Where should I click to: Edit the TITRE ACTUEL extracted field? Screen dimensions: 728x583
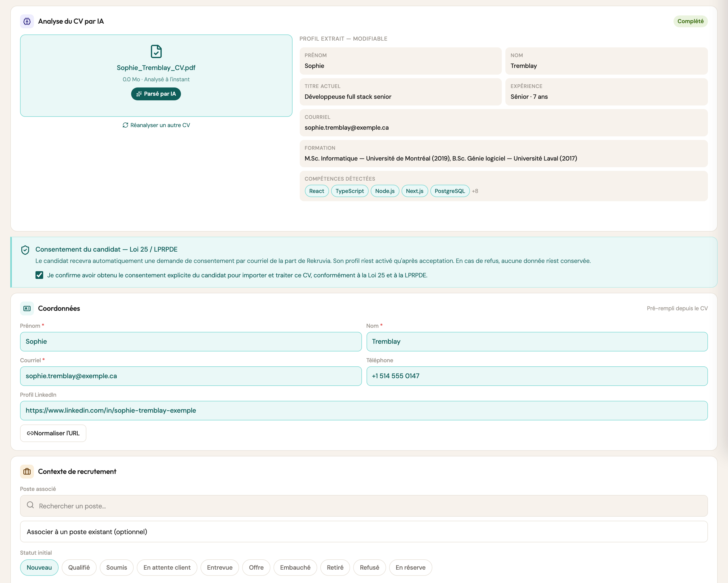click(x=401, y=92)
